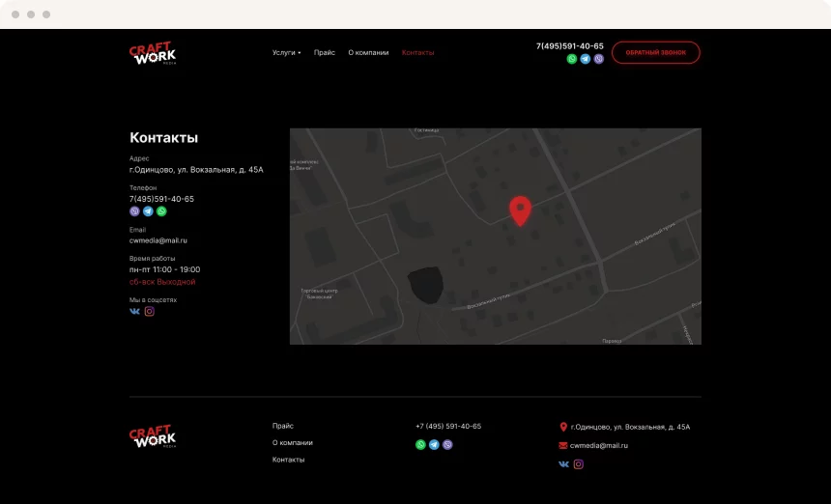Open Telegram icon in the header

pos(586,59)
